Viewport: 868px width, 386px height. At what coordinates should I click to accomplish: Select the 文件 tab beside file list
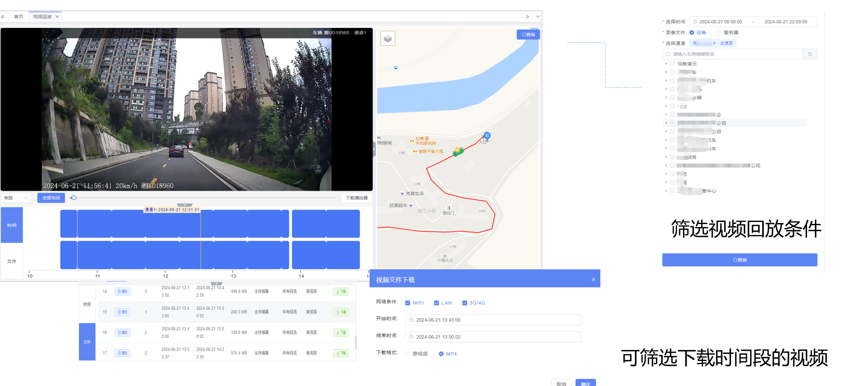87,342
